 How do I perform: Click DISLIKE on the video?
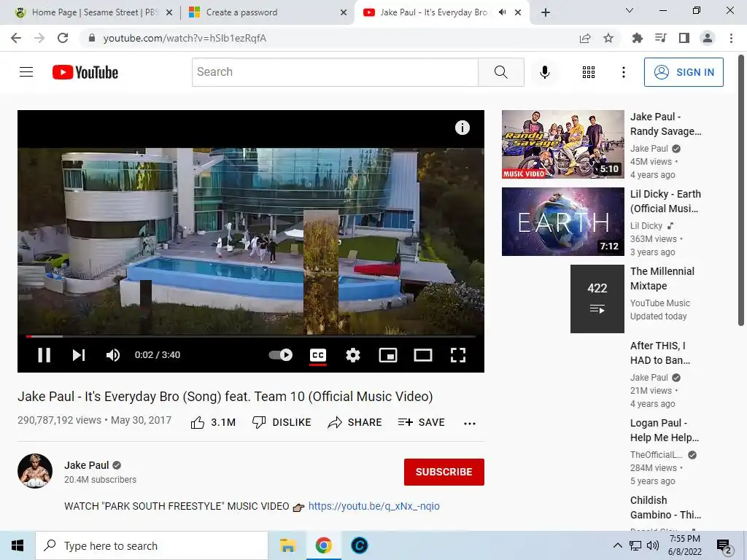(x=282, y=422)
